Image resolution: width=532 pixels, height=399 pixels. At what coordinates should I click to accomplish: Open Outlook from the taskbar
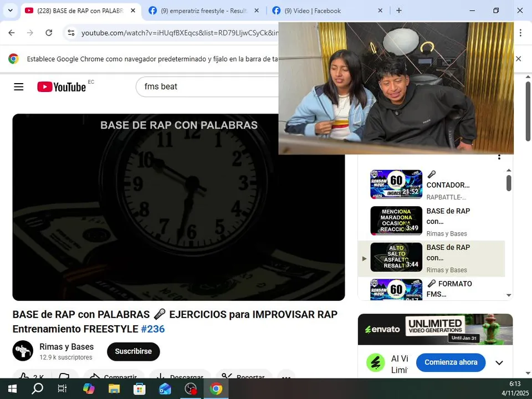coord(165,388)
